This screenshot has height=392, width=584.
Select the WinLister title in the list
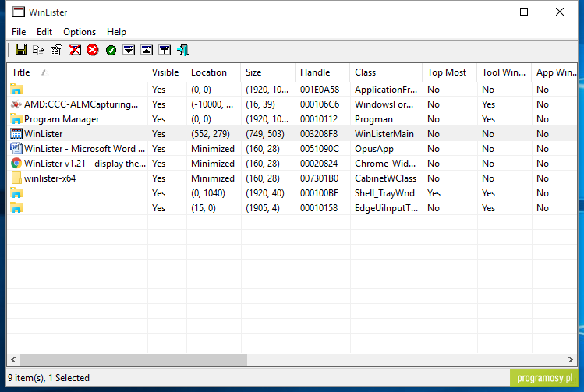tap(43, 134)
